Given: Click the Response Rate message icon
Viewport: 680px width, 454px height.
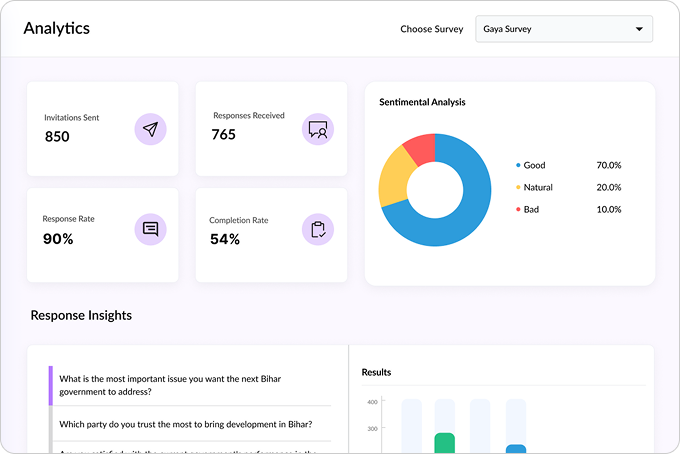Looking at the screenshot, I should [x=150, y=229].
